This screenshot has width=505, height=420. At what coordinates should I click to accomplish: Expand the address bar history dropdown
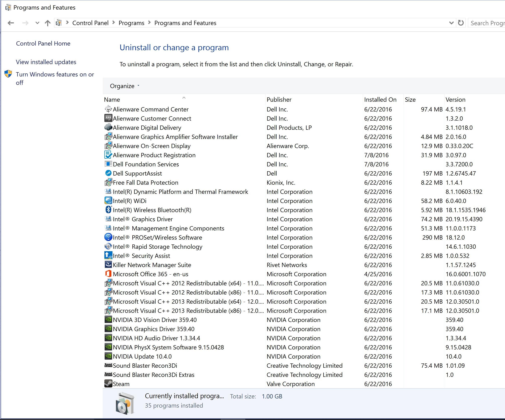coord(451,23)
